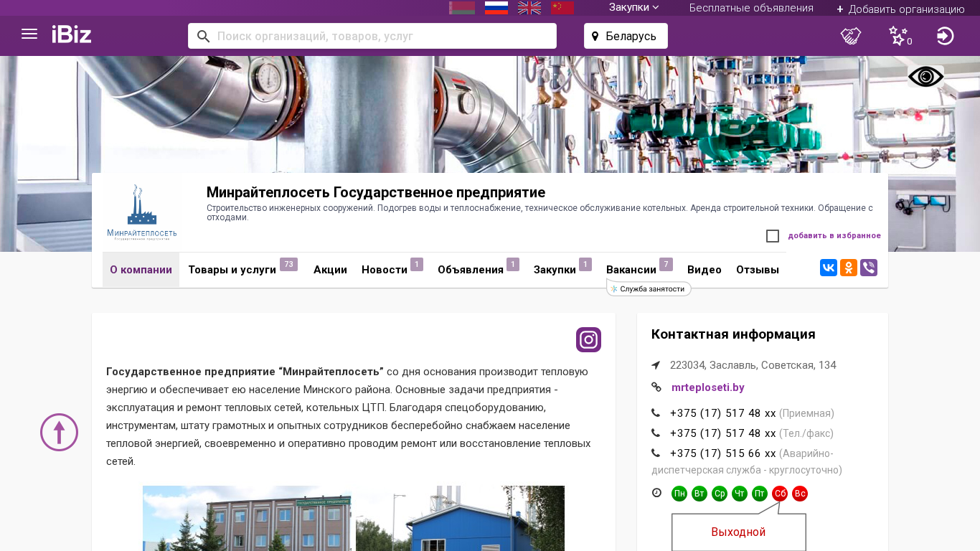This screenshot has width=980, height=551.
Task: Select Tuesday (Вт) schedule circle
Action: click(699, 494)
